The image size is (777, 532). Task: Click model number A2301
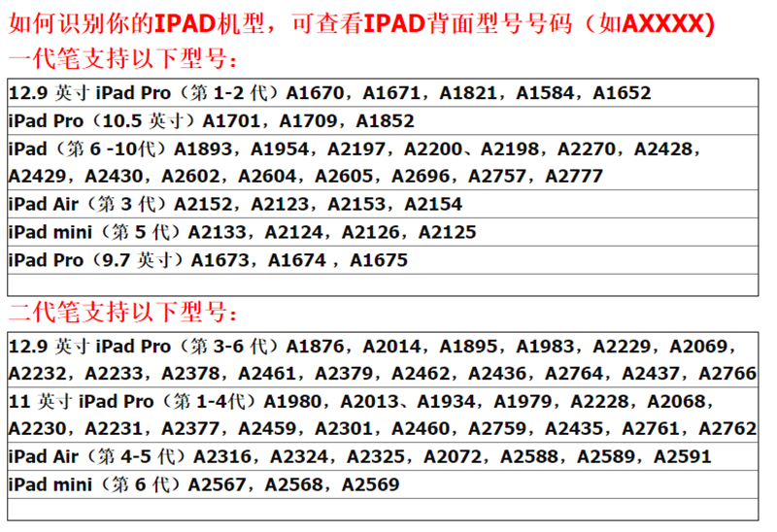(344, 428)
